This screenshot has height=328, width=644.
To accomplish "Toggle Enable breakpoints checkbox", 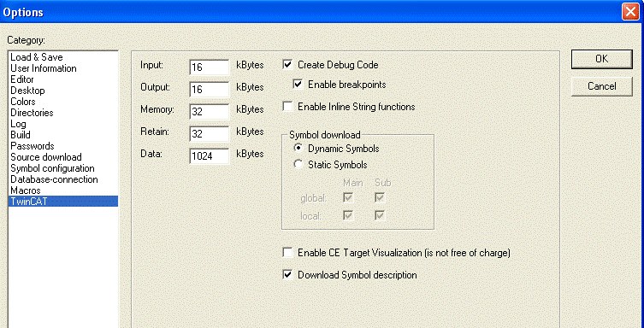I will [x=298, y=85].
